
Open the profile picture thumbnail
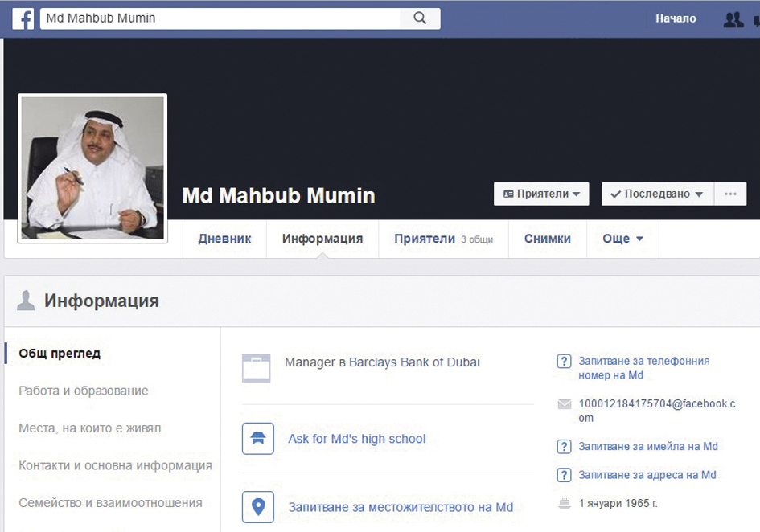click(x=92, y=168)
